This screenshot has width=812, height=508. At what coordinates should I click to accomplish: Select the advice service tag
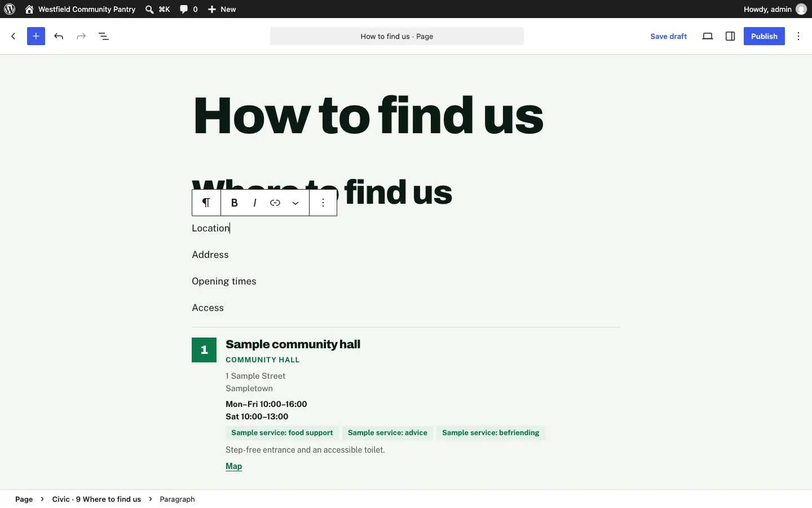point(388,433)
